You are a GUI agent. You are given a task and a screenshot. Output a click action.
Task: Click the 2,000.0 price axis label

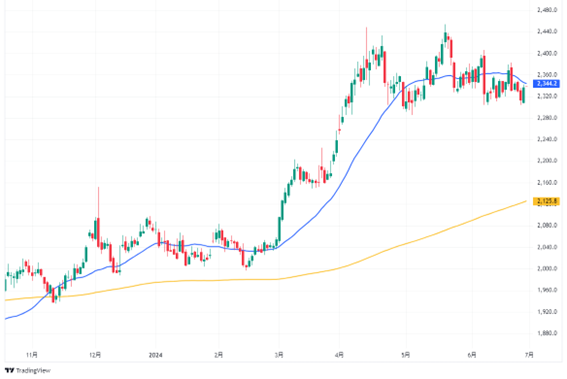tap(547, 268)
